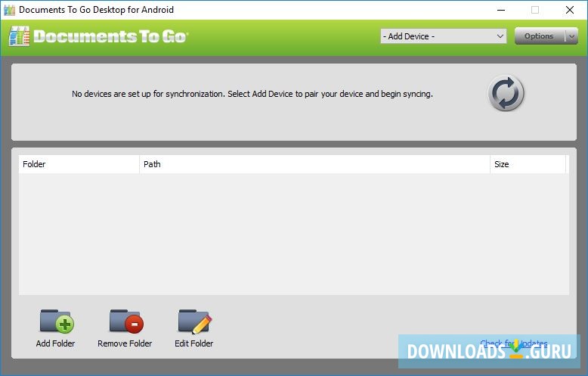Screen dimensions: 588x376
Task: Open the Check for Updates link
Action: coord(513,343)
